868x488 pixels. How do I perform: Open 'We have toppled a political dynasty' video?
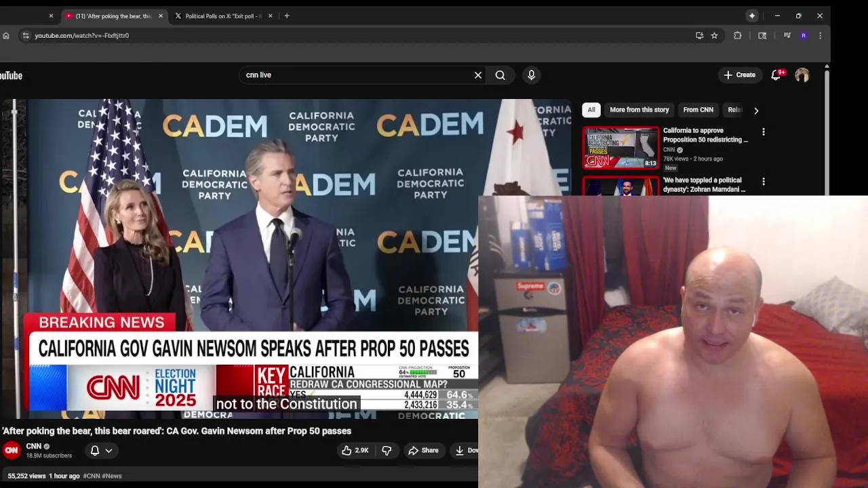(x=704, y=185)
